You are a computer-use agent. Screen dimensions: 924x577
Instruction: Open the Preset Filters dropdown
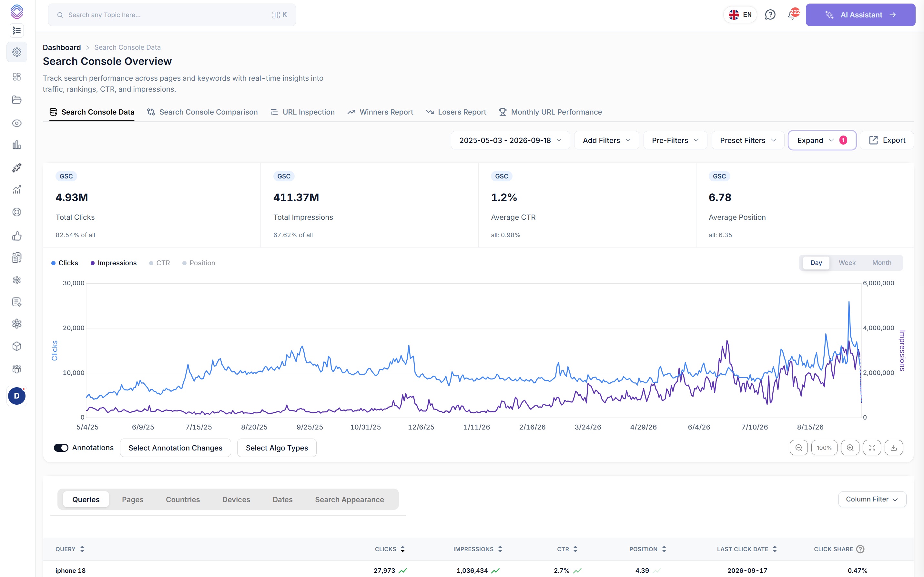tap(748, 140)
